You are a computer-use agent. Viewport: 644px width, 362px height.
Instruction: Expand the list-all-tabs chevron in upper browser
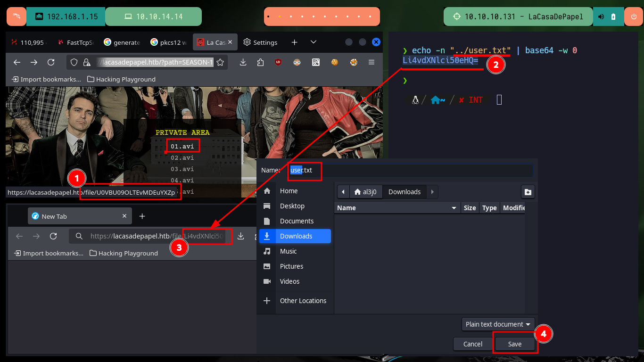tap(314, 42)
